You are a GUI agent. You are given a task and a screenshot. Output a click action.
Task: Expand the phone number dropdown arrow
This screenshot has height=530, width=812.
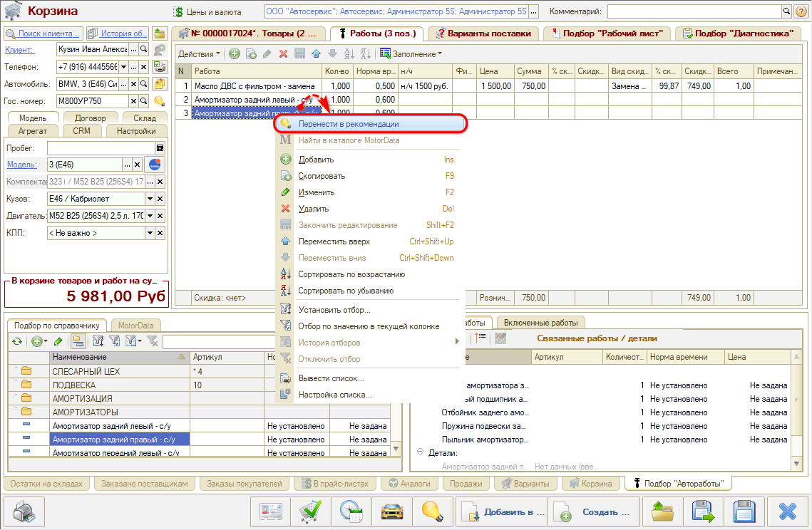124,67
